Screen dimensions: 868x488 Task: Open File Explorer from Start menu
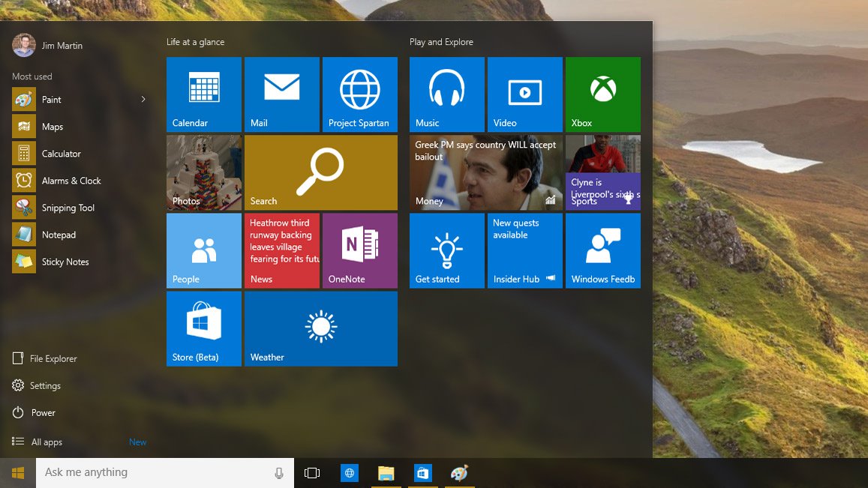point(45,358)
